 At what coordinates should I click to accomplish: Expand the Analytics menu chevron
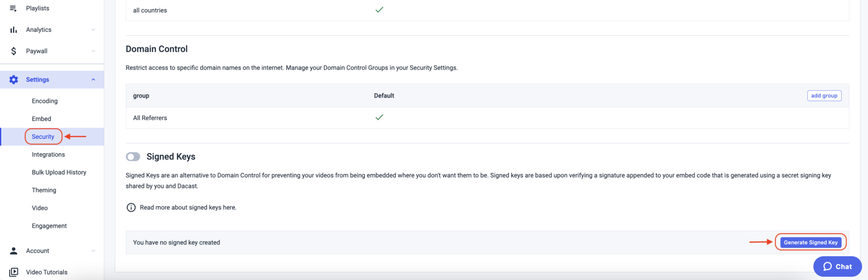pos(93,30)
